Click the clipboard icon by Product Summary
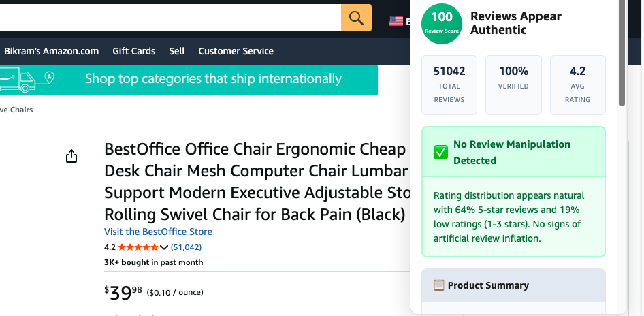 (x=438, y=285)
